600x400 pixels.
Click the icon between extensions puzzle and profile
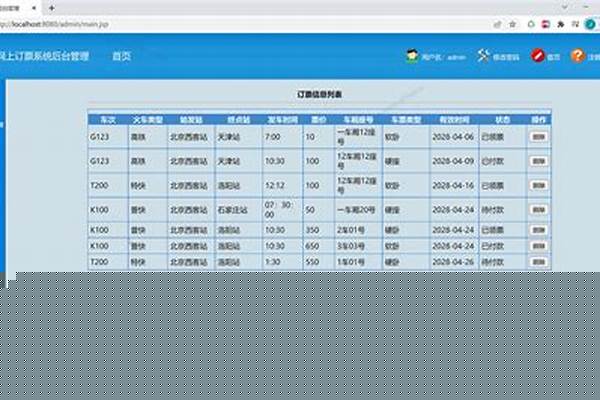[x=575, y=24]
